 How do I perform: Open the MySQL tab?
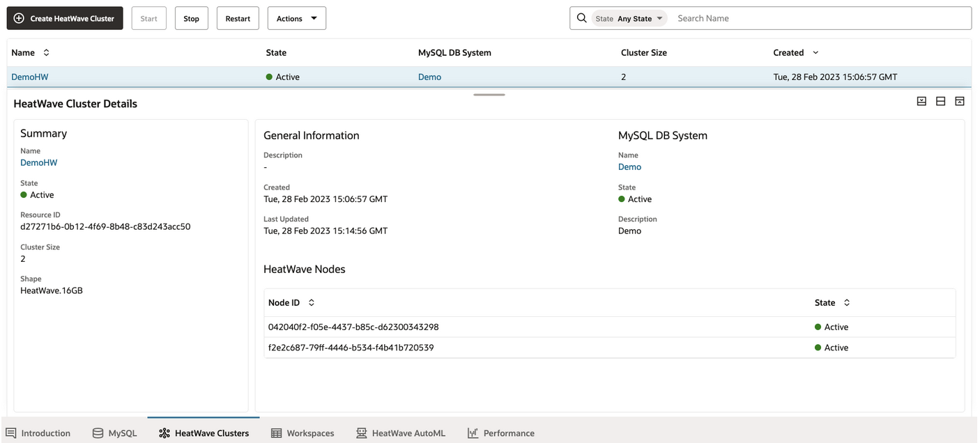[x=115, y=433]
